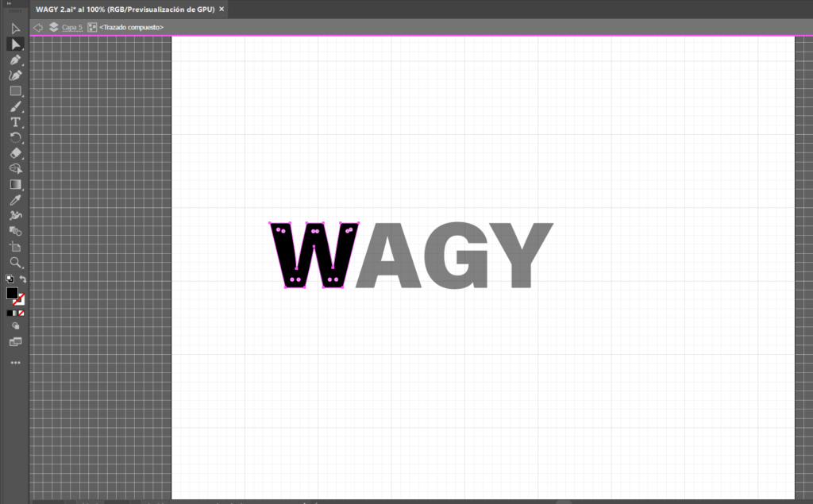The height and width of the screenshot is (504, 813).
Task: Reset to default fill and stroke
Action: [10, 279]
